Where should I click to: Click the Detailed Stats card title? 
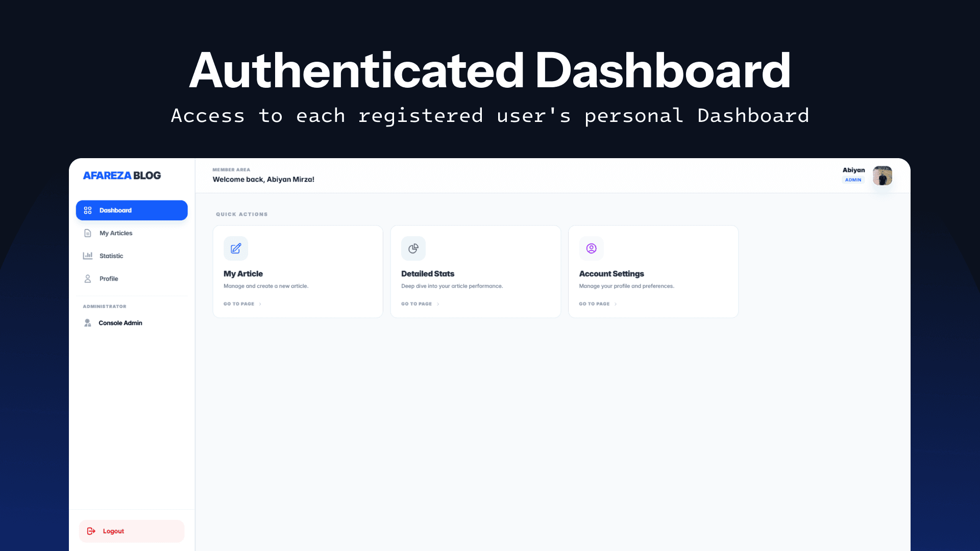(x=428, y=274)
